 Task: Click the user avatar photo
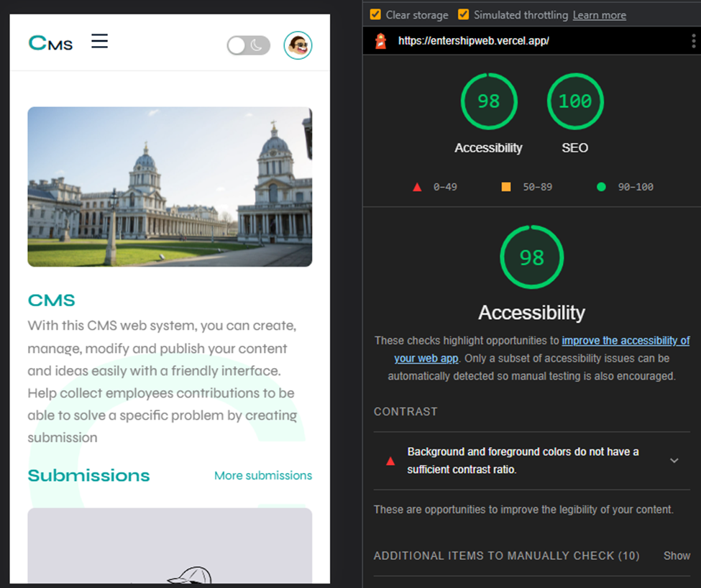tap(298, 45)
